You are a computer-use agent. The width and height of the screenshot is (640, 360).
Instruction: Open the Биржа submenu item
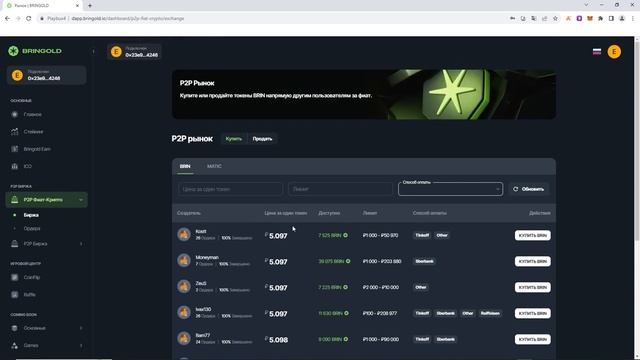pyautogui.click(x=31, y=215)
